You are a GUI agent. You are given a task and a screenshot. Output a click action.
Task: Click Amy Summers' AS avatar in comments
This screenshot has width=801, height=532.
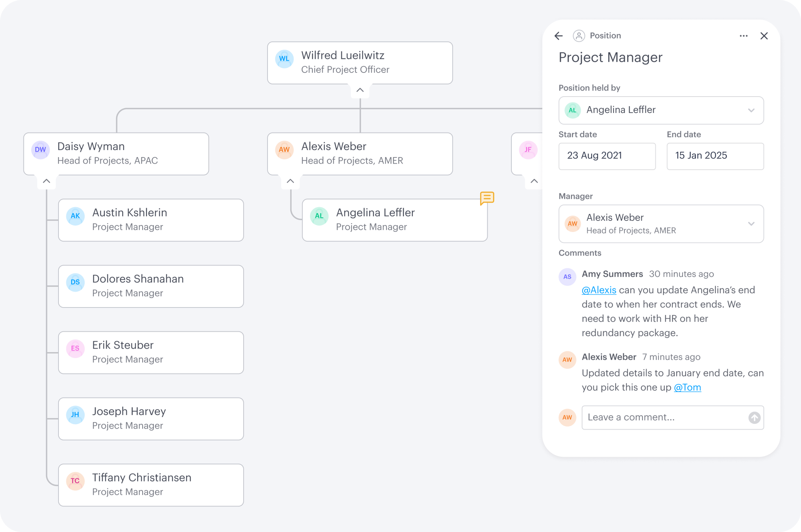click(567, 277)
